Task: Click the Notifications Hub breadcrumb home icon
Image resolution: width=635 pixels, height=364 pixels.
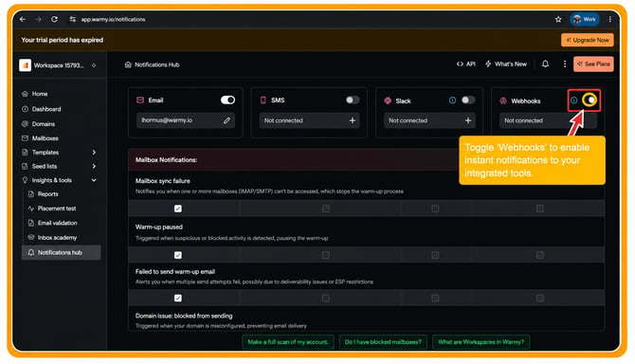Action: [x=128, y=64]
